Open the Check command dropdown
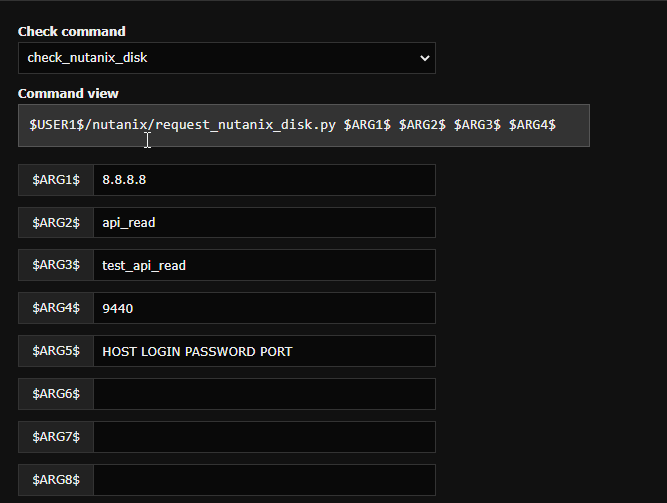 (227, 58)
